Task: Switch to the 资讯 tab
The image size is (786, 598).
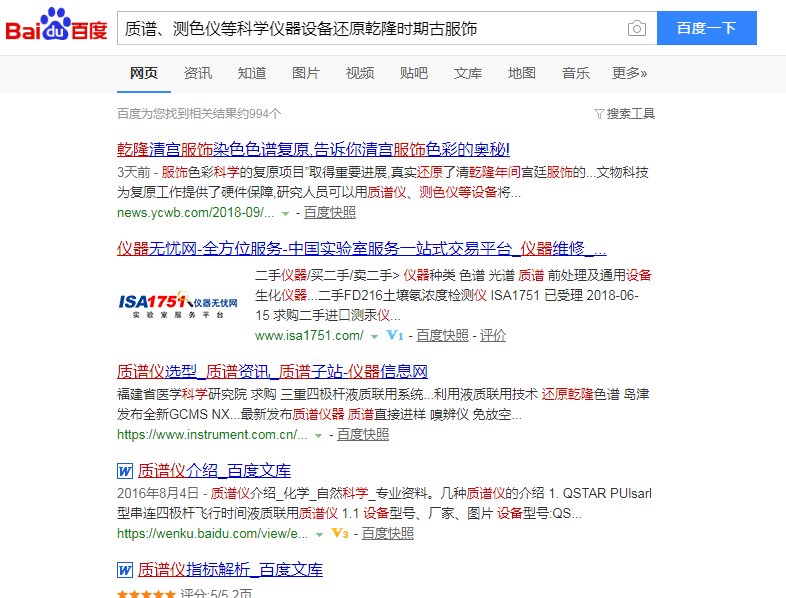Action: (198, 73)
